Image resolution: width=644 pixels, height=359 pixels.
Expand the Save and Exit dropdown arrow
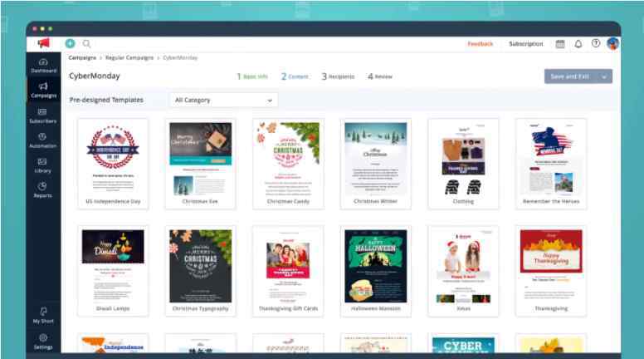pyautogui.click(x=604, y=77)
